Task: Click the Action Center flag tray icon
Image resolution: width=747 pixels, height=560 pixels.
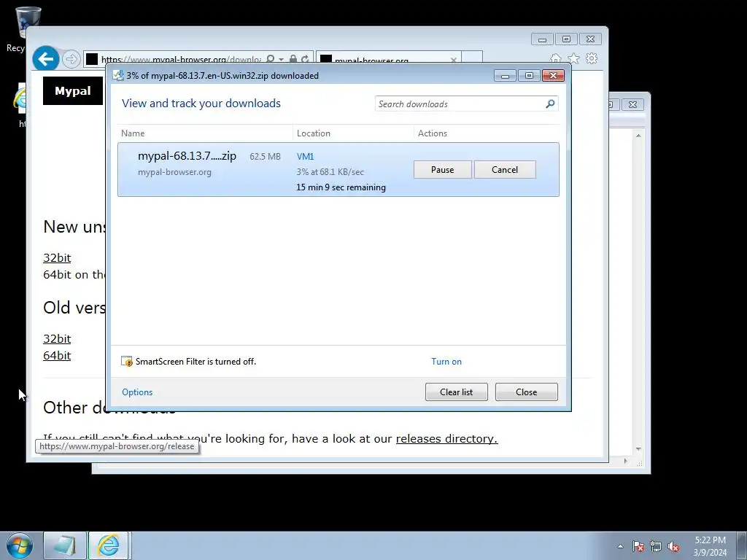Action: [638, 546]
